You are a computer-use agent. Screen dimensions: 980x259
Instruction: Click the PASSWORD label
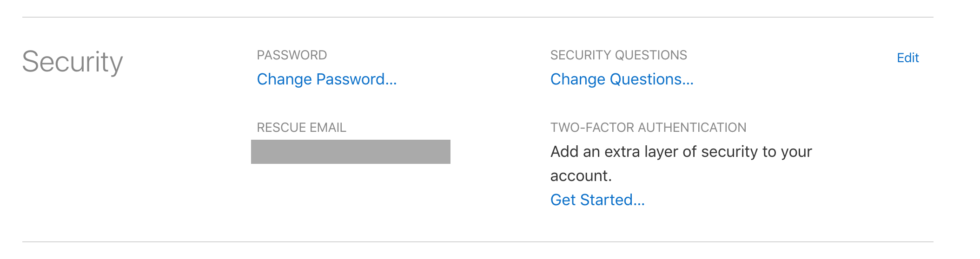pos(291,55)
